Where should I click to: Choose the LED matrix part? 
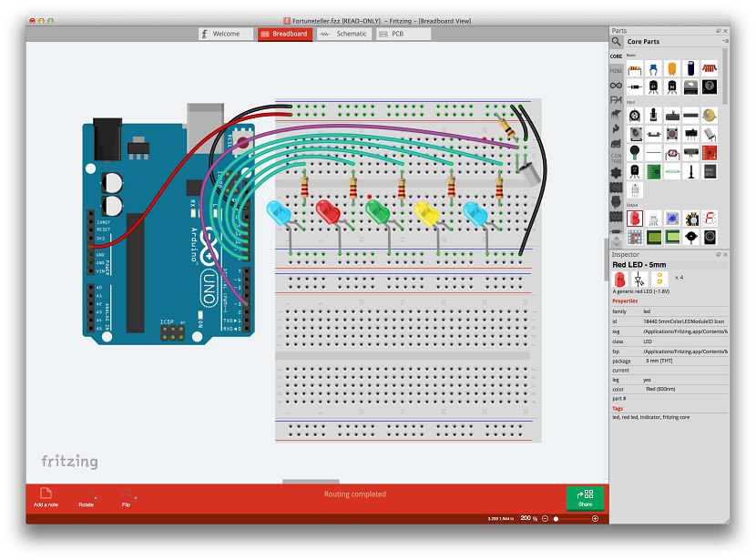pos(635,237)
